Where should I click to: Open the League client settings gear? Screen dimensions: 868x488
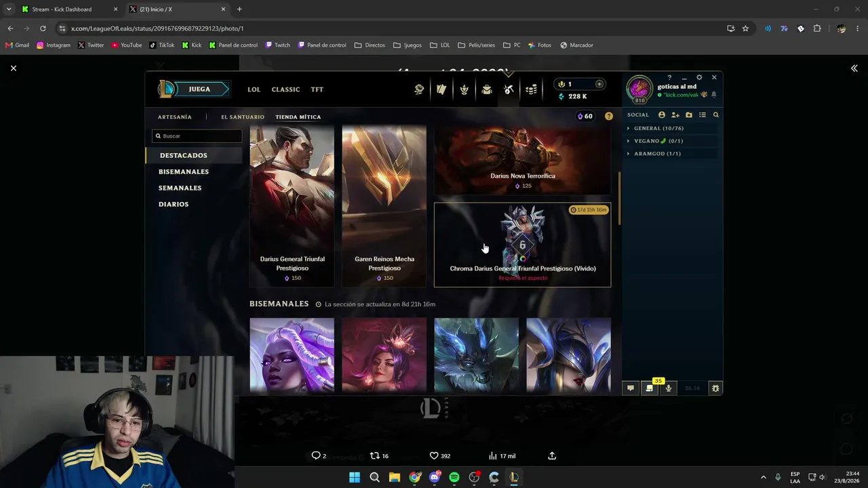pos(699,77)
